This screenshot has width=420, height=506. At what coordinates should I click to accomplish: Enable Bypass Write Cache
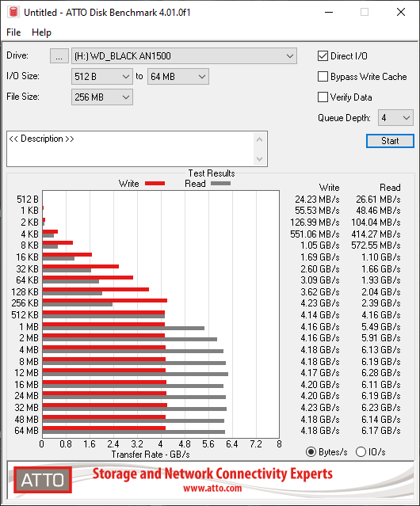point(323,77)
